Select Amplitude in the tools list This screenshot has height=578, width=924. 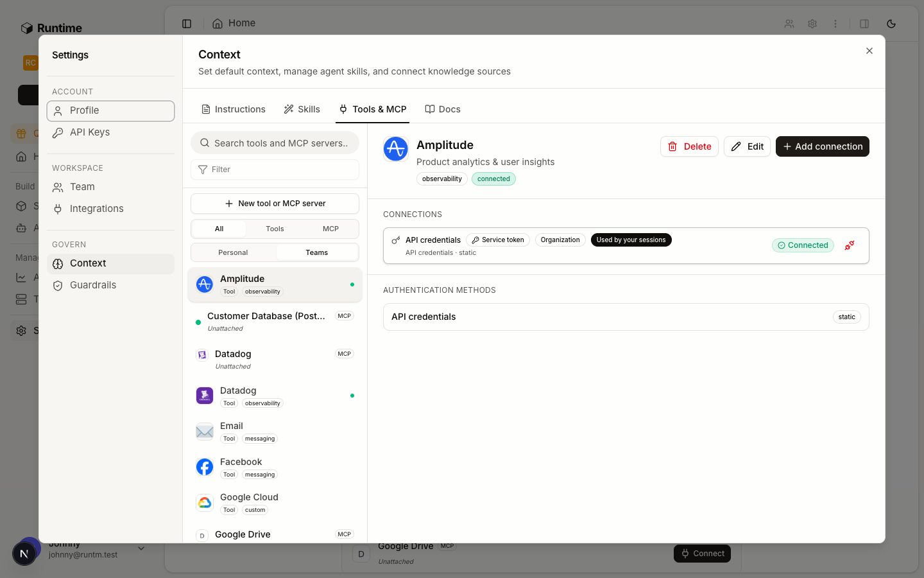(275, 285)
